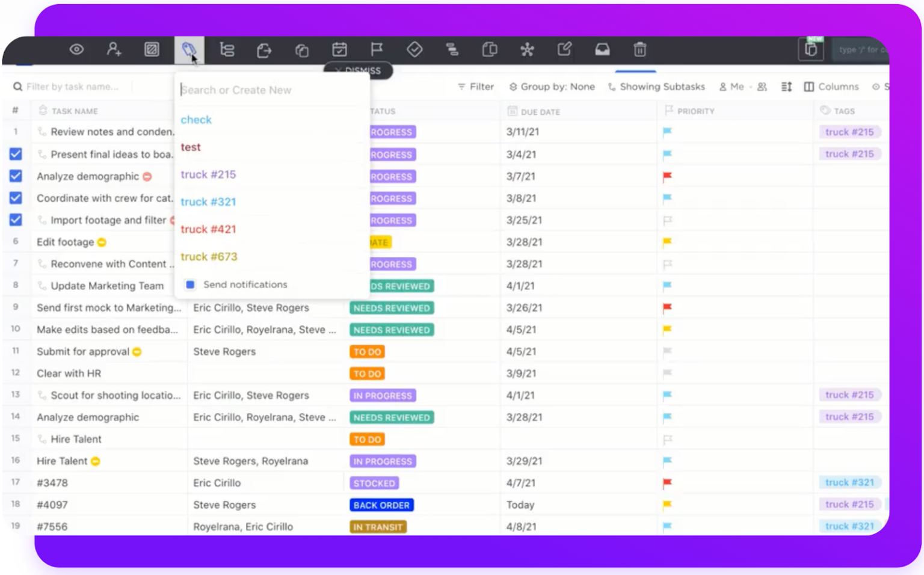Click the move tasks arrow icon
The image size is (924, 575).
point(264,51)
